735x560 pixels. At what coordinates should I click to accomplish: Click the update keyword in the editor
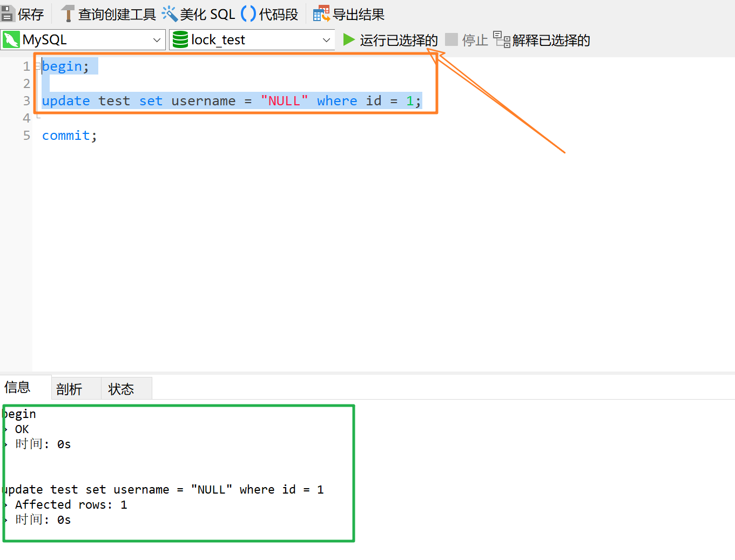click(x=66, y=101)
